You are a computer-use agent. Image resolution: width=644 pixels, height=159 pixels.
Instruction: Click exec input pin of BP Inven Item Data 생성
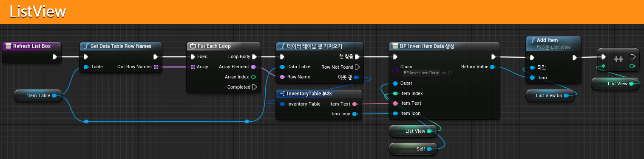coord(395,57)
